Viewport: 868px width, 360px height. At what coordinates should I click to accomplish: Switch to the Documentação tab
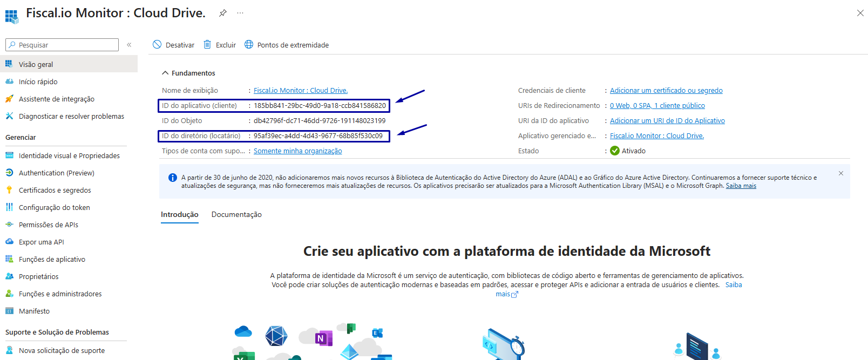pyautogui.click(x=236, y=215)
